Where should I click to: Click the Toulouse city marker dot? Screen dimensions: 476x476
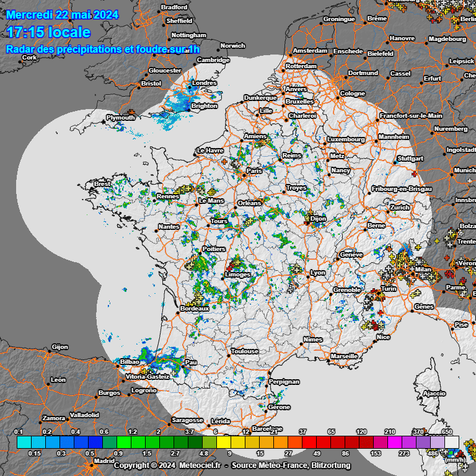227,355
